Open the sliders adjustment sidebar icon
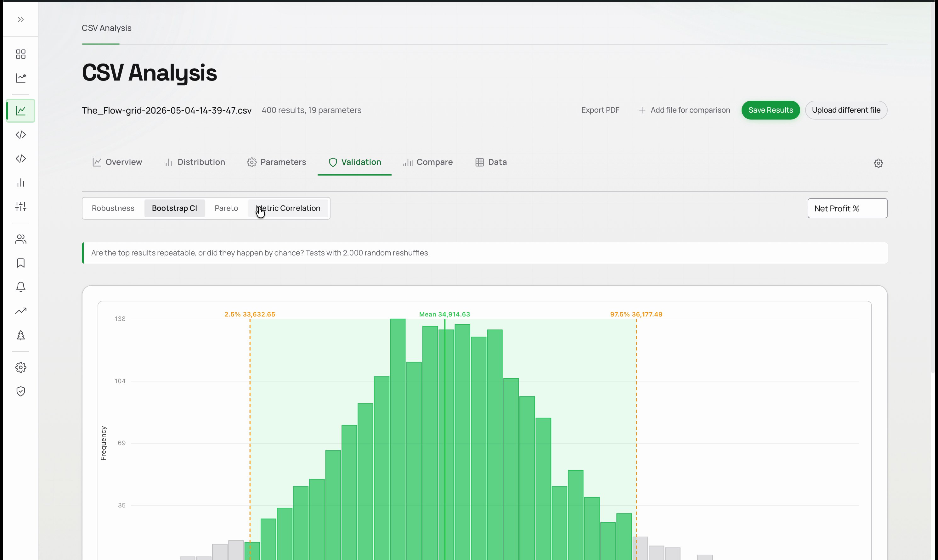The image size is (938, 560). point(21,206)
